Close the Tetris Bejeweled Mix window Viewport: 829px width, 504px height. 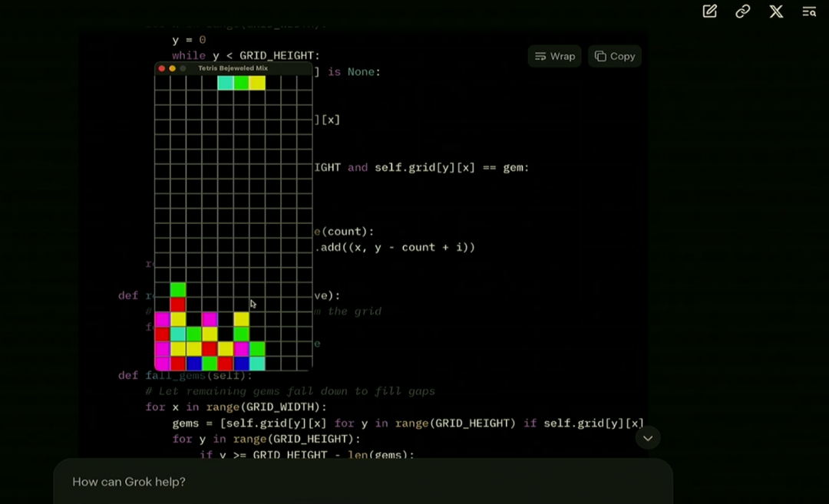(x=162, y=68)
